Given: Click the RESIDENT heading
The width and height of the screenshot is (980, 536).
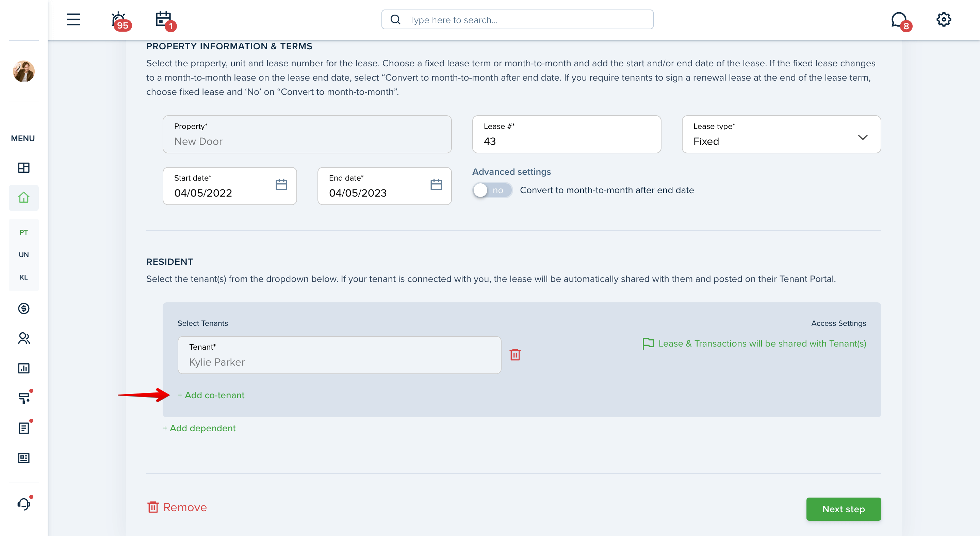Looking at the screenshot, I should pos(170,262).
